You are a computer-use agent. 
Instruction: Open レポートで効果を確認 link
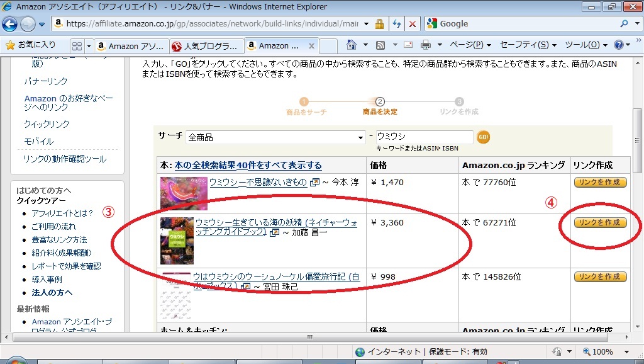pos(66,266)
